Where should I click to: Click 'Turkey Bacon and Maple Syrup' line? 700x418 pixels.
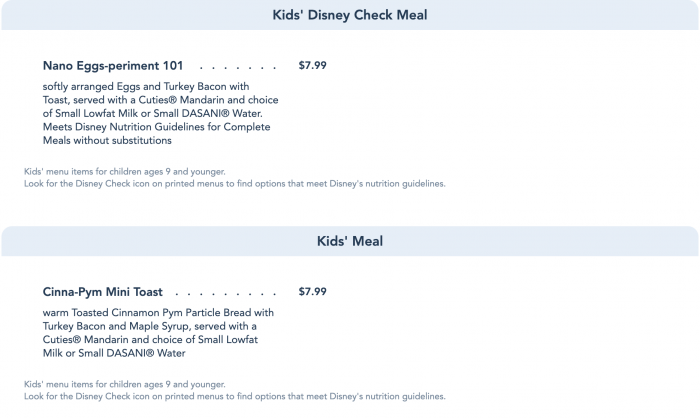pos(150,326)
